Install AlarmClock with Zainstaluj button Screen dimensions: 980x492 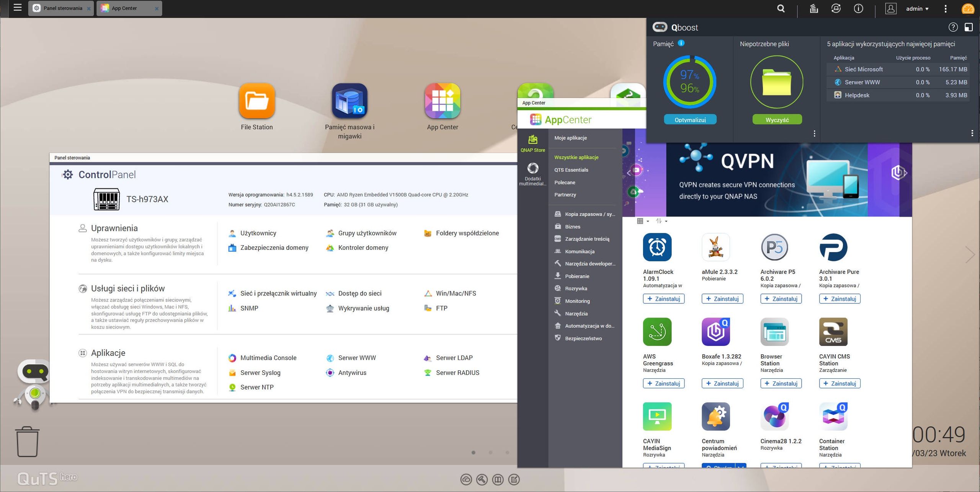[x=663, y=299]
